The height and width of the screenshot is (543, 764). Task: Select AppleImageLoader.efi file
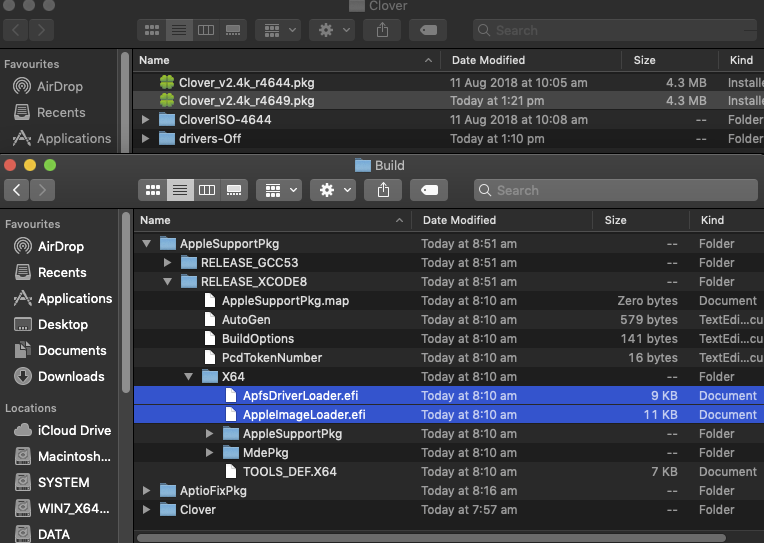448,414
